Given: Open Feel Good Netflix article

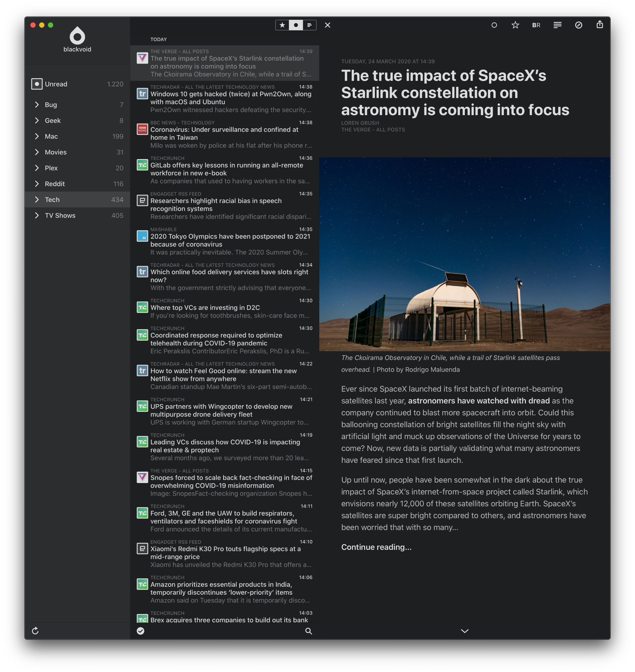Looking at the screenshot, I should (224, 375).
